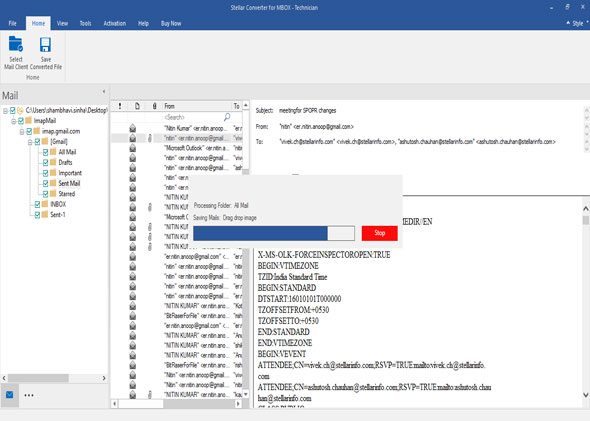Stop the conversion process
Screen dimensions: 590x421
point(380,233)
